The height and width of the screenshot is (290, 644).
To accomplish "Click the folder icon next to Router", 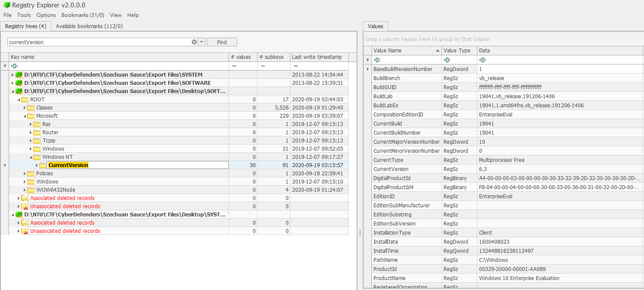I will pos(37,132).
